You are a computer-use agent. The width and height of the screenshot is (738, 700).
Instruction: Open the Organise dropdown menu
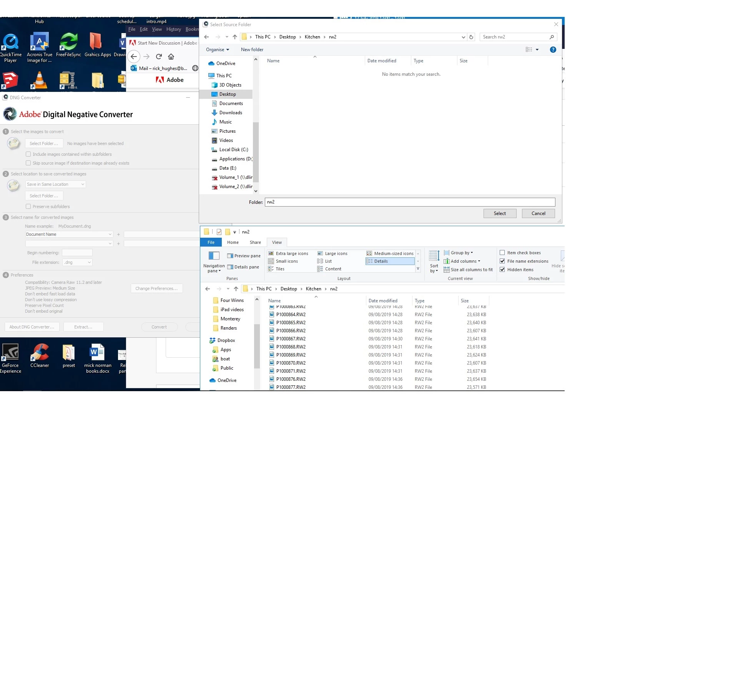[x=217, y=50]
